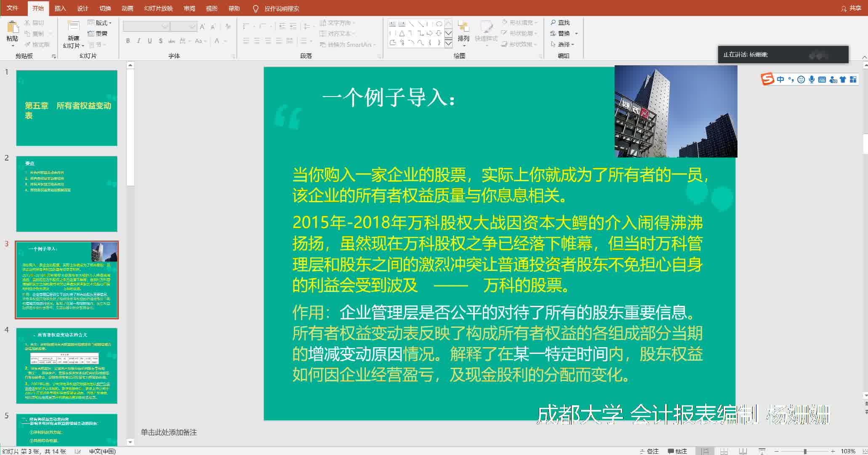
Task: Center align text in paragraph group
Action: [x=257, y=41]
